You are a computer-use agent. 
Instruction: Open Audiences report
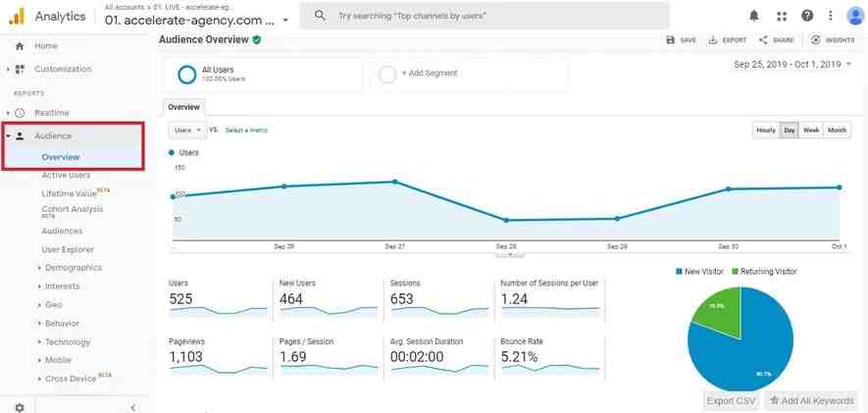[x=62, y=231]
